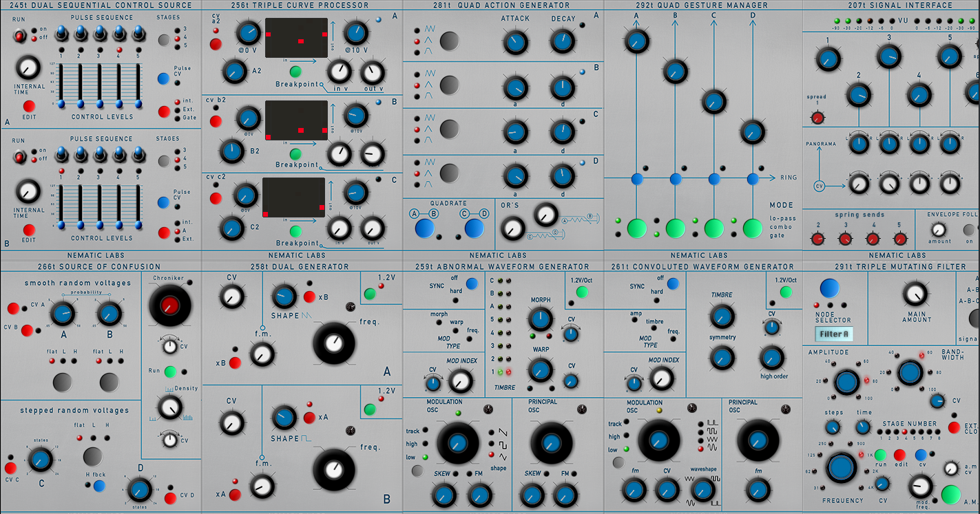Click the green Breakpoint button in 256t section C
Image resolution: width=980 pixels, height=514 pixels.
[295, 231]
